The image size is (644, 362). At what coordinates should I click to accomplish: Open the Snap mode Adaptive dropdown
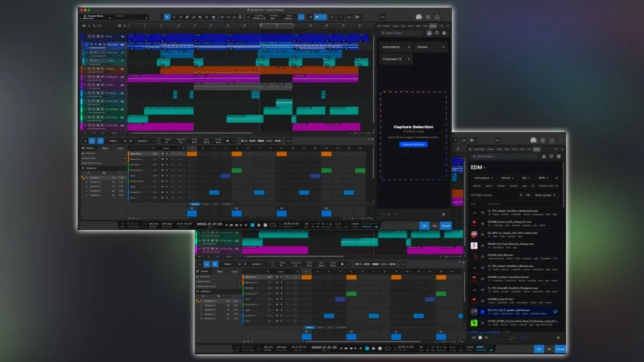point(289,17)
